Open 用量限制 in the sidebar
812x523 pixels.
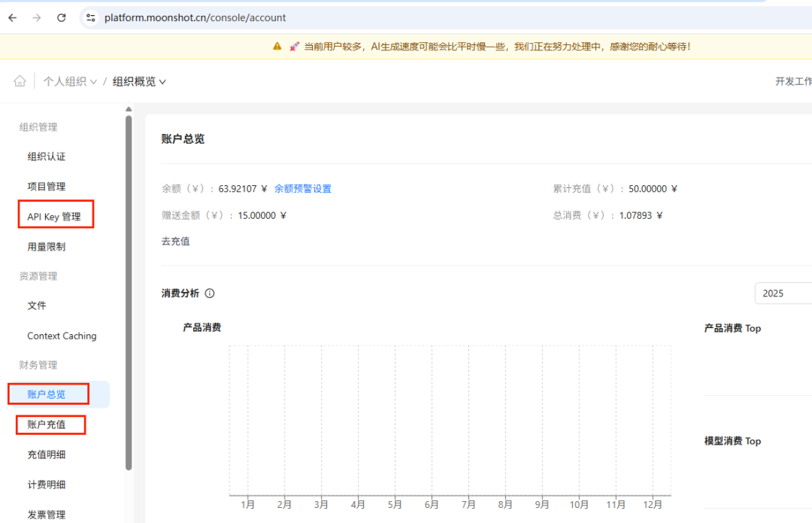pos(47,247)
